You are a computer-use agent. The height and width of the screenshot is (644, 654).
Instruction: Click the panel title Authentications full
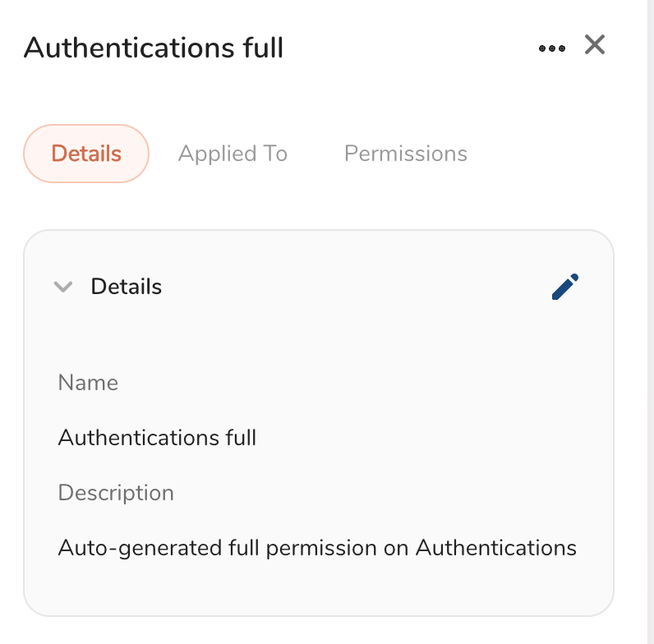tap(154, 48)
